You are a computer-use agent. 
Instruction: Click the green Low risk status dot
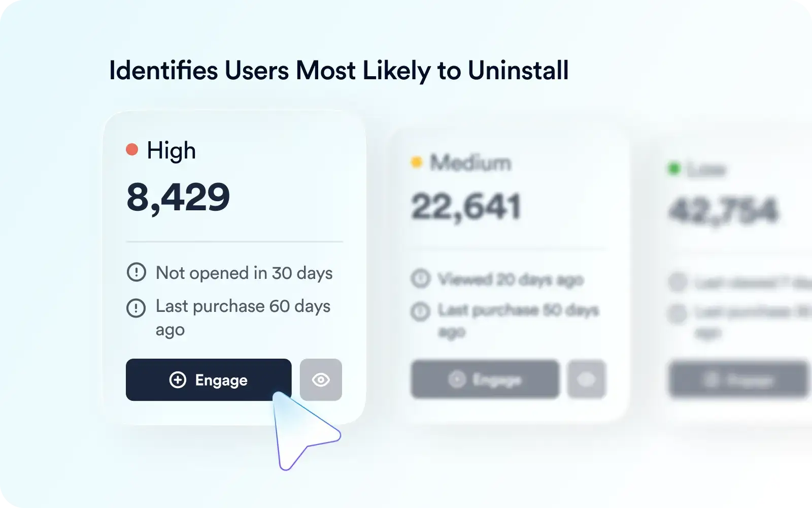coord(674,168)
